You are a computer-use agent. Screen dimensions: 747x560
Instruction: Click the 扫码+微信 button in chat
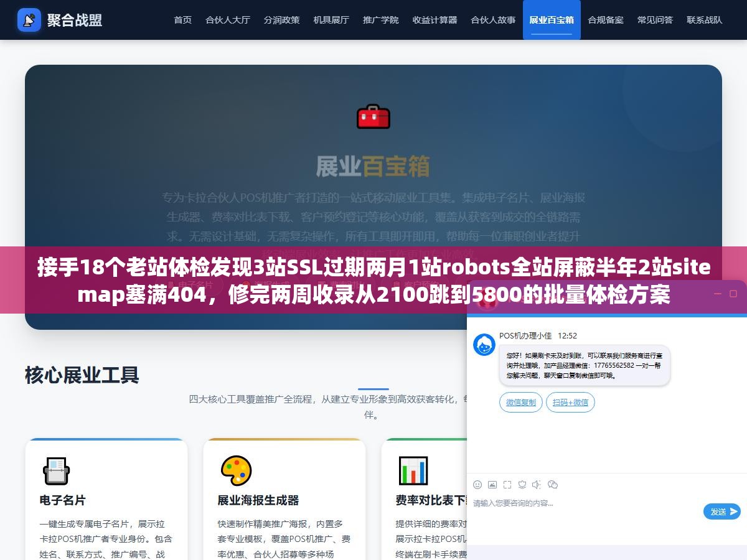570,403
